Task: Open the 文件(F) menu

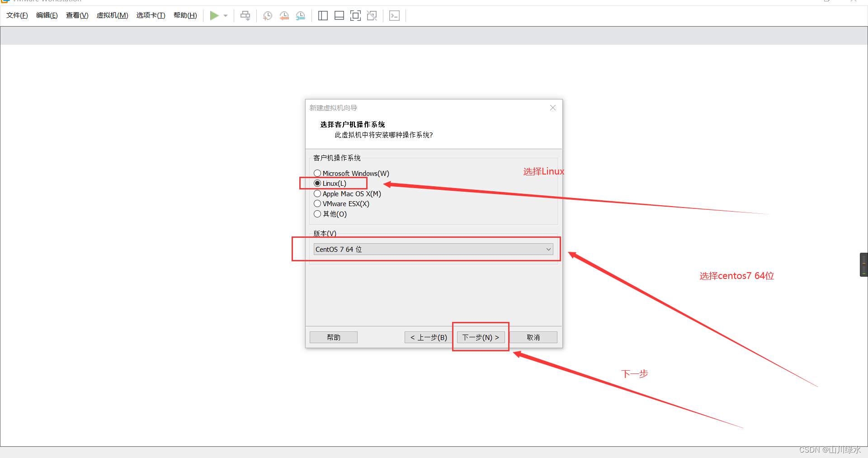Action: click(17, 15)
